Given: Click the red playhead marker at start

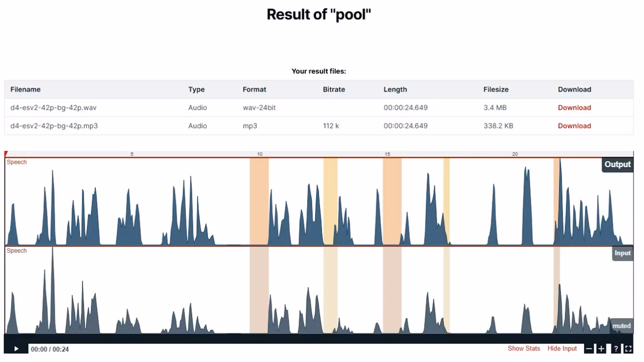Looking at the screenshot, I should (x=6, y=154).
